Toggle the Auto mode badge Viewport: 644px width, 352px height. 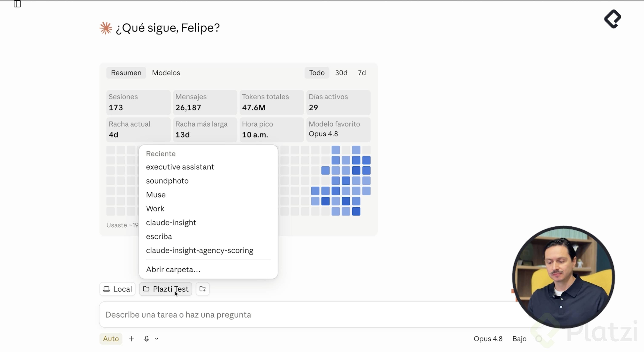tap(111, 339)
